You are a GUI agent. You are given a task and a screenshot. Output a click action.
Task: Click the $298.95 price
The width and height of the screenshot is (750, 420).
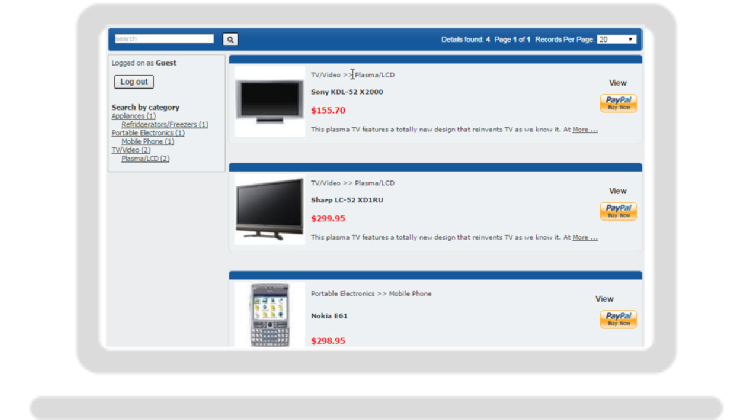328,341
